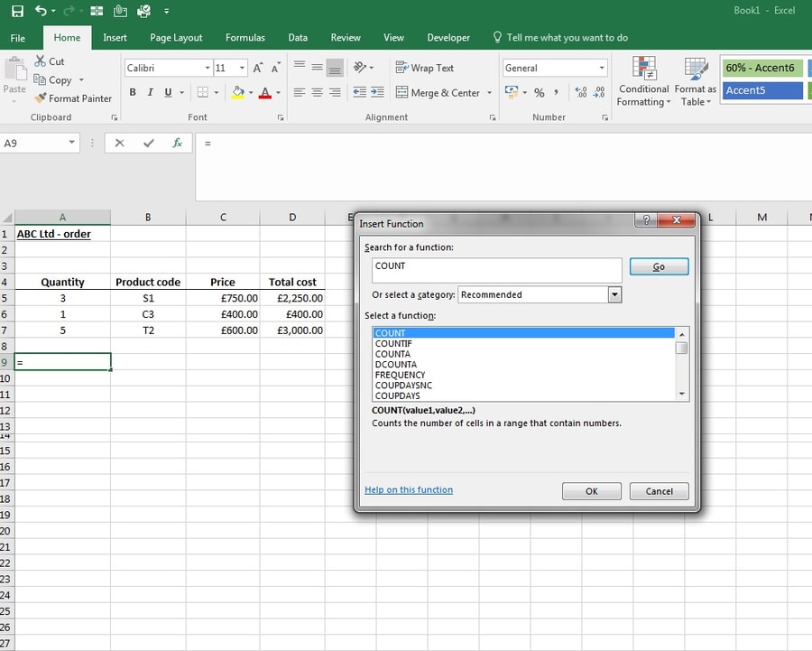Click Cancel in Insert Function dialog
This screenshot has width=812, height=651.
pyautogui.click(x=659, y=491)
